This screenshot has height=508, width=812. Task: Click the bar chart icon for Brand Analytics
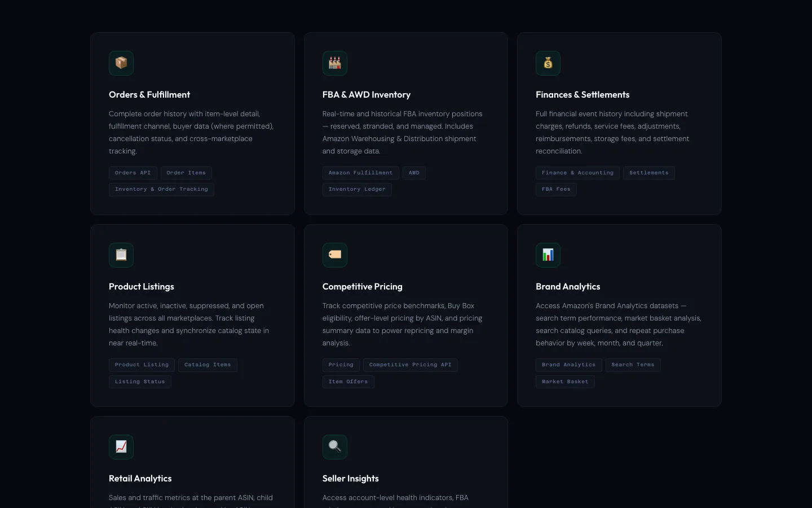pos(548,255)
